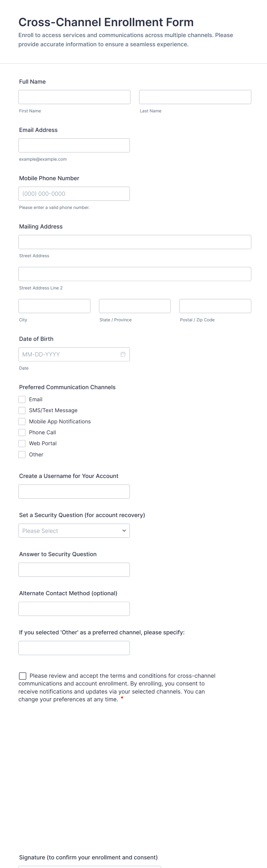Select the Phone Call checkbox
The height and width of the screenshot is (868, 267).
[22, 432]
